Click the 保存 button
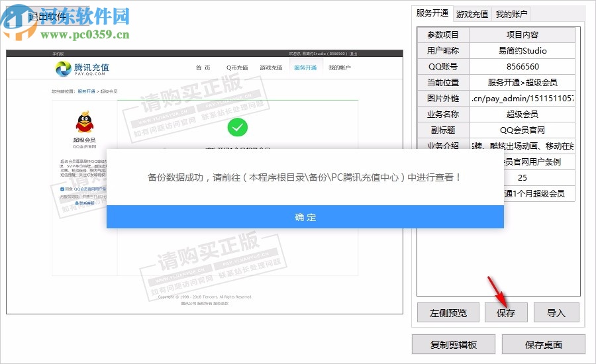Image resolution: width=596 pixels, height=364 pixels. coord(506,312)
